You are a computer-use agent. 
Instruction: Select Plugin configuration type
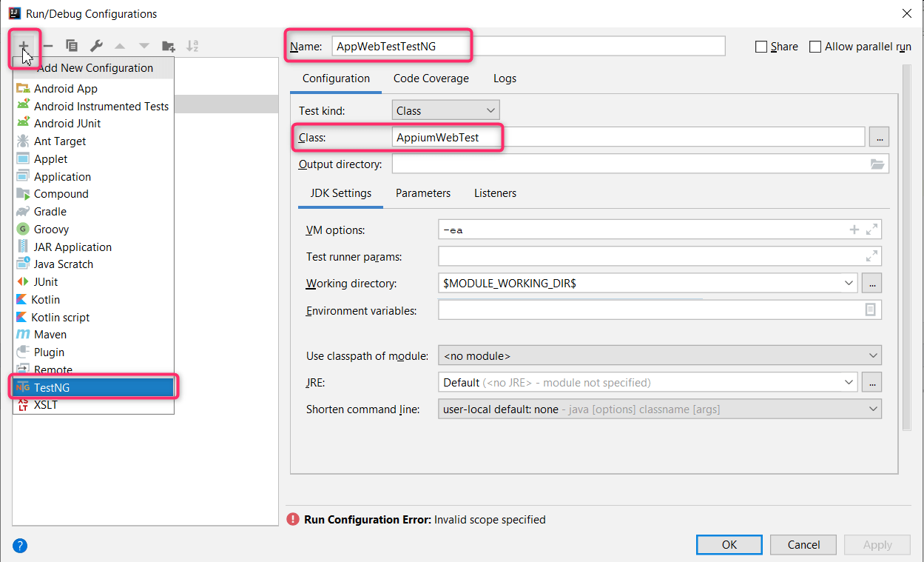point(93,352)
